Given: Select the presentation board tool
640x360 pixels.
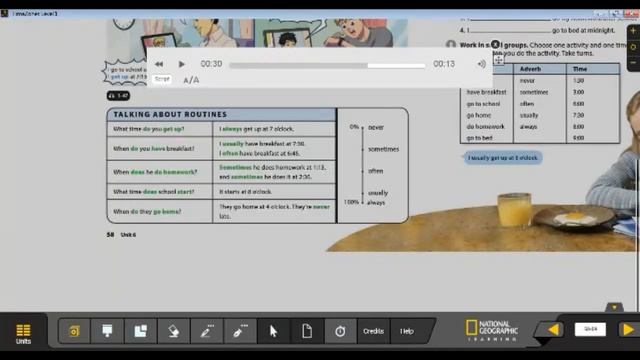Looking at the screenshot, I should pos(107,331).
